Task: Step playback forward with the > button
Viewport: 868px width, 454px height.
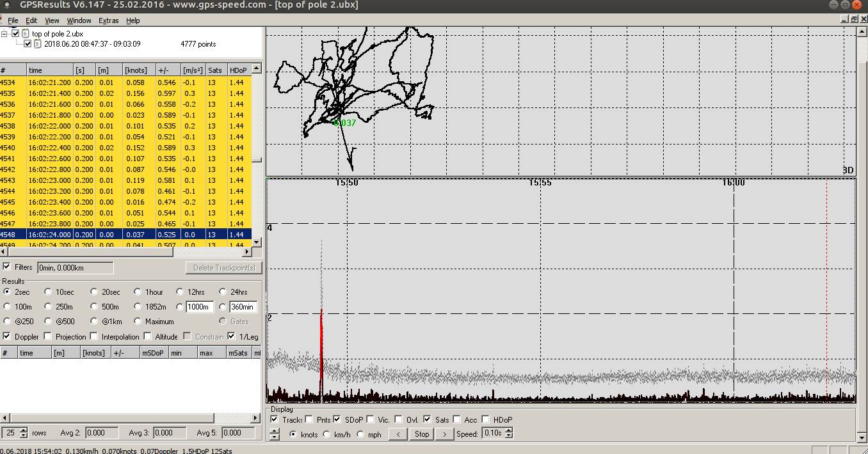Action: (x=444, y=434)
